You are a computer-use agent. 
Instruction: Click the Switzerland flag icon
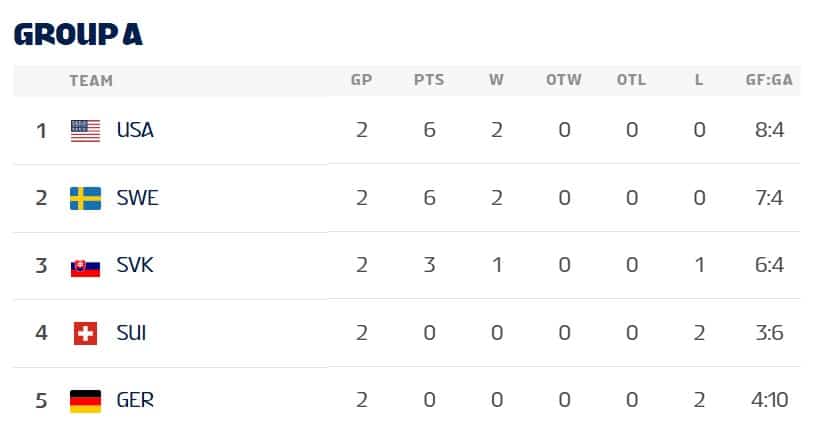[85, 333]
